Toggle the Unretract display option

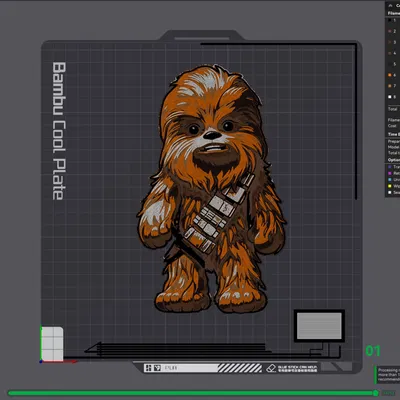[390, 180]
